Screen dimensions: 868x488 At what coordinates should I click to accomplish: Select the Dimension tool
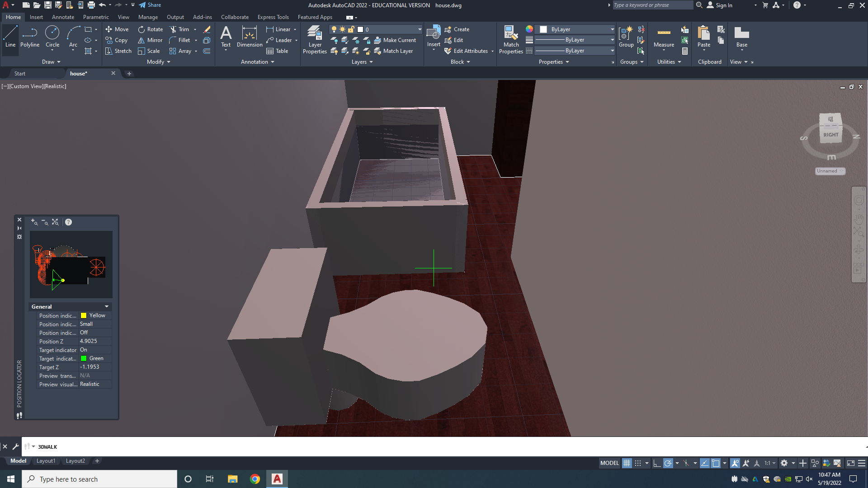click(250, 37)
